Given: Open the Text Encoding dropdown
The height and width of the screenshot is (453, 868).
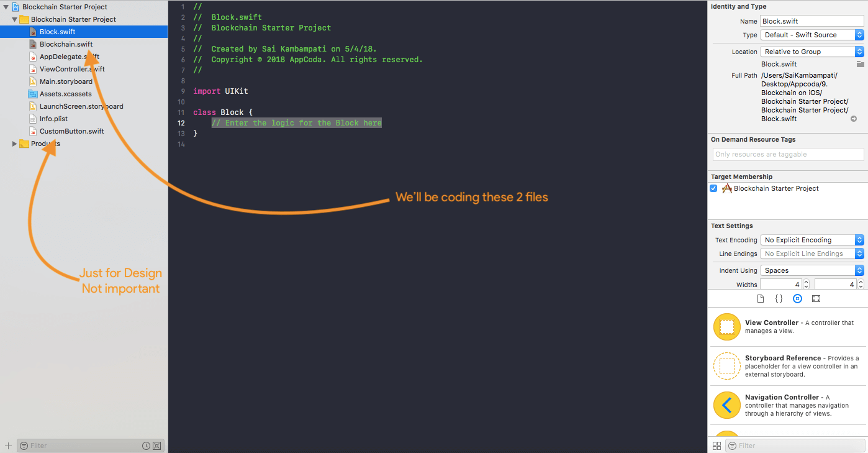Looking at the screenshot, I should 811,240.
